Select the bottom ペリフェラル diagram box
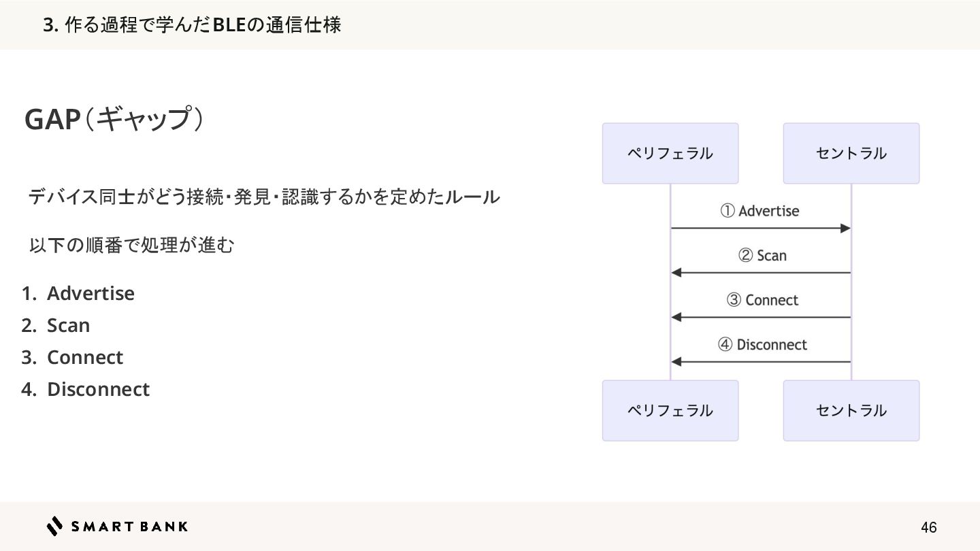 click(670, 410)
